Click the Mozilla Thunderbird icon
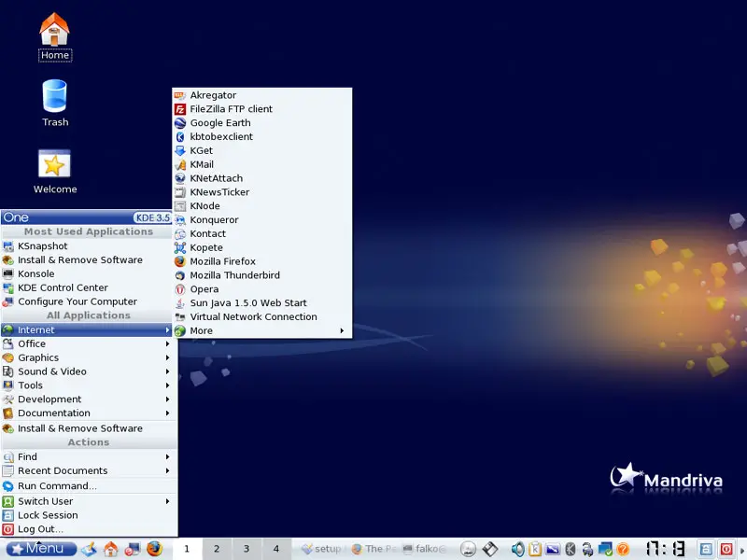This screenshot has height=560, width=747. pos(180,275)
